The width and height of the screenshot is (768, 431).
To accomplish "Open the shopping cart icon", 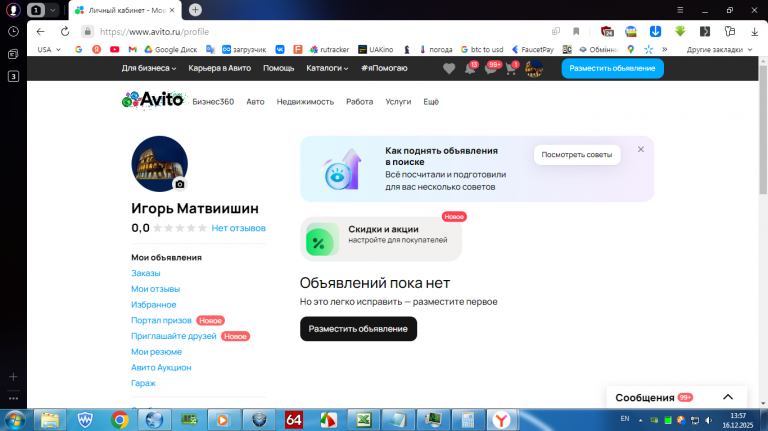I will pos(511,69).
